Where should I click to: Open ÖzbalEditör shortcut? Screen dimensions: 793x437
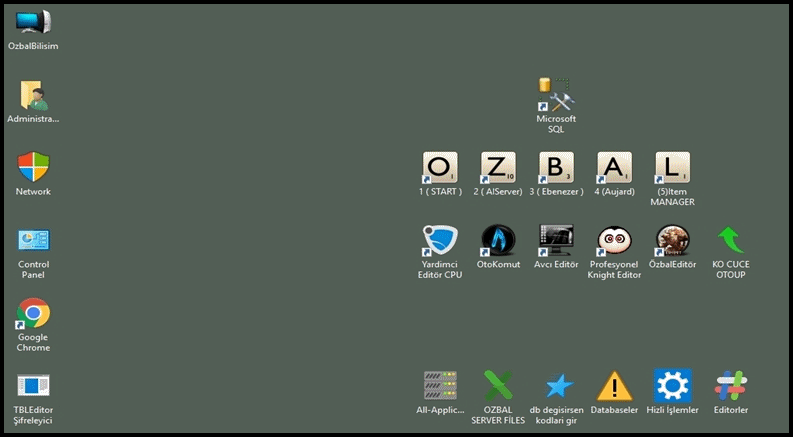coord(672,241)
